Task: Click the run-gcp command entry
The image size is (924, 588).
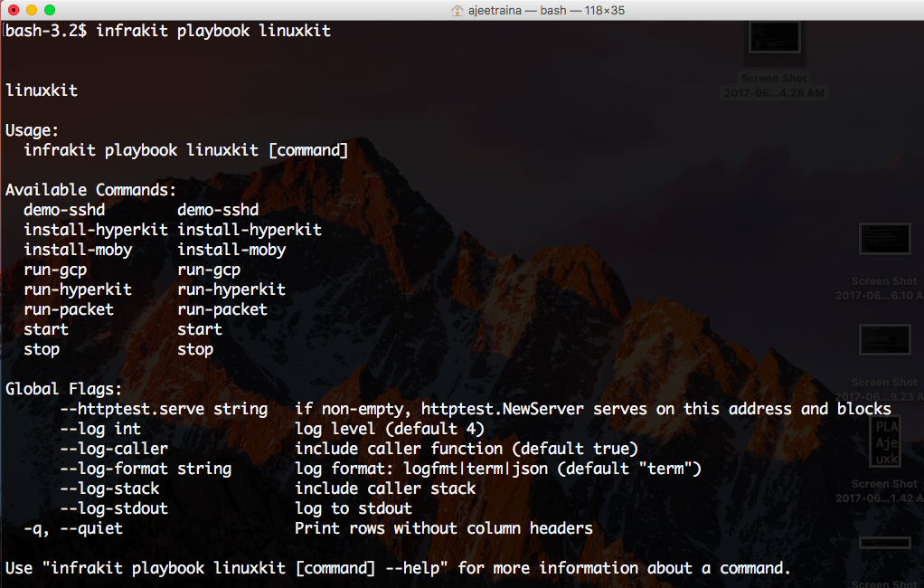Action: pos(55,269)
